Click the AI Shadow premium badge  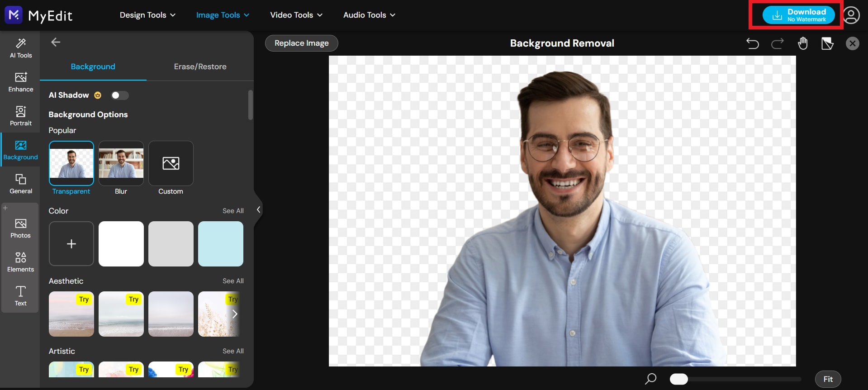(98, 95)
